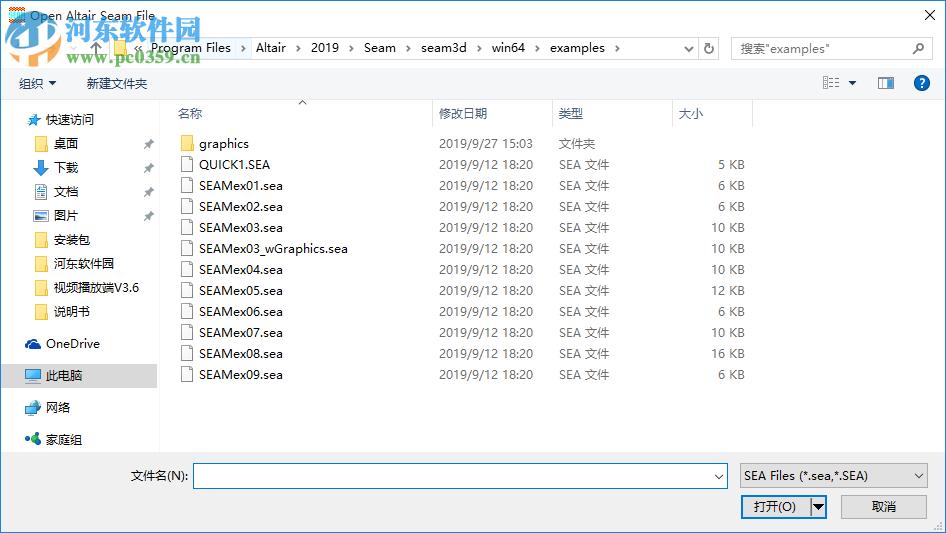Select 家庭组 homegroup in navigation pane
Screen dimensions: 946x533
click(63, 439)
